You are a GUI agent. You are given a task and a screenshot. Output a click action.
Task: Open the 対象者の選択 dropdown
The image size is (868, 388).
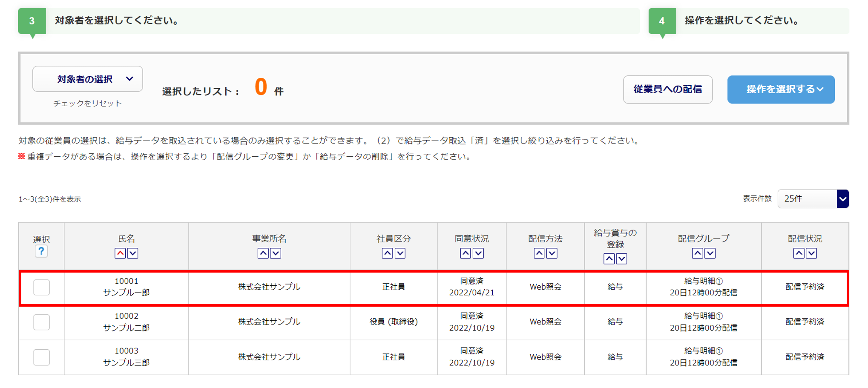(x=88, y=79)
